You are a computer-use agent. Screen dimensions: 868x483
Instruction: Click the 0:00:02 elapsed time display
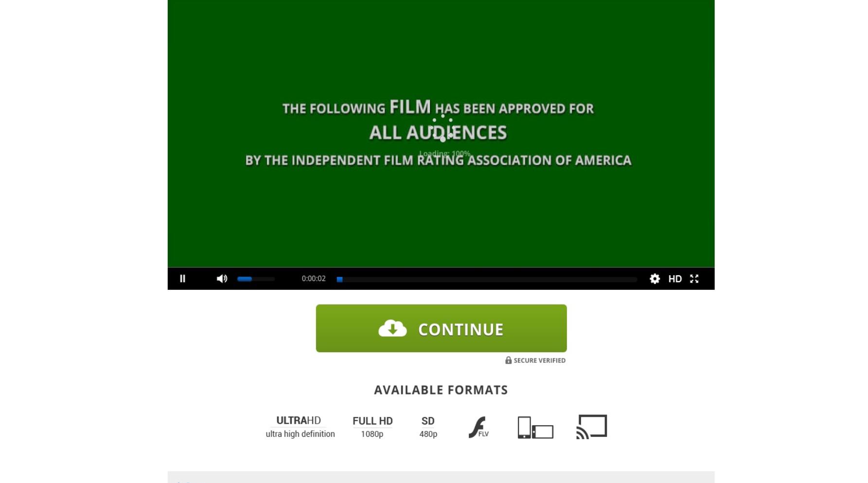(314, 279)
